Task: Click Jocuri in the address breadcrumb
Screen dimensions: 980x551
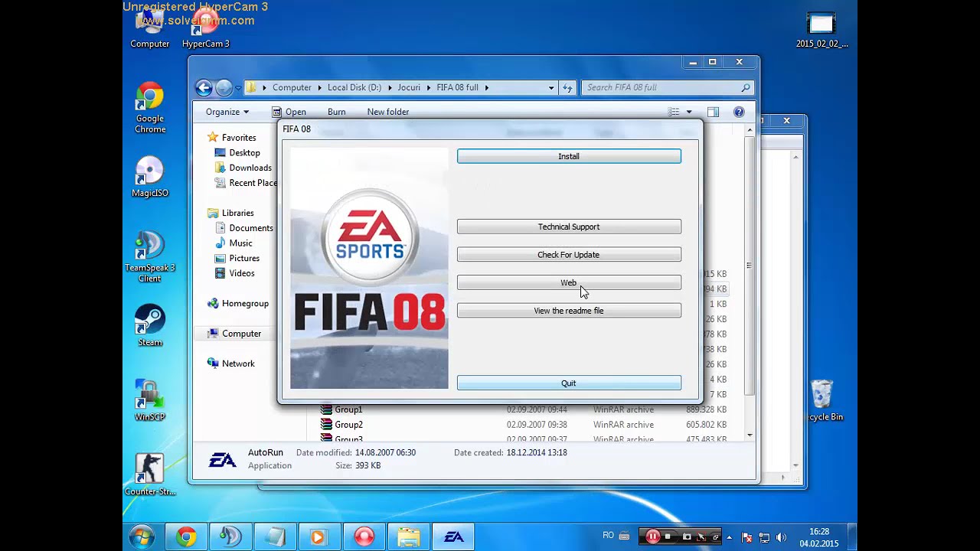Action: (409, 88)
